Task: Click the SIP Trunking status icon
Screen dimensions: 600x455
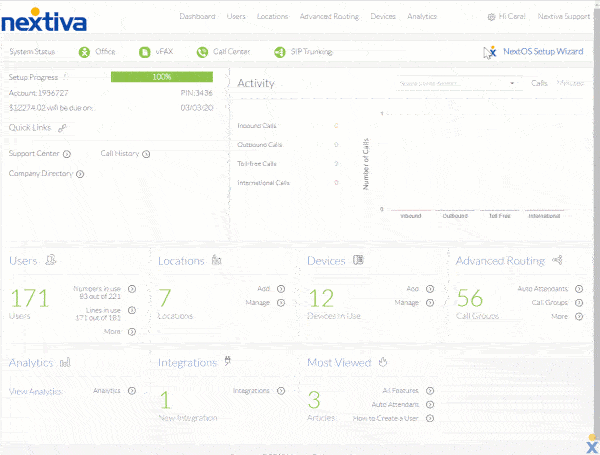Action: click(280, 52)
